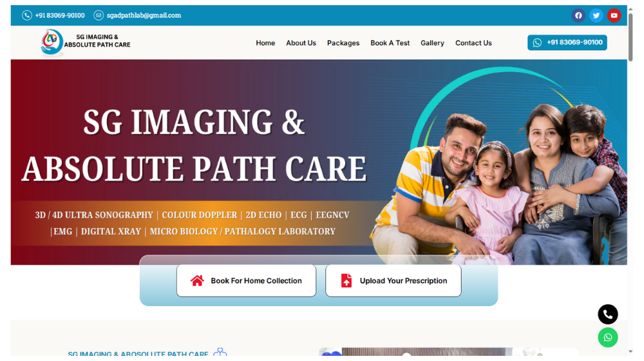Viewport: 644px width, 361px height.
Task: Click the floating green WhatsApp icon
Action: [608, 338]
